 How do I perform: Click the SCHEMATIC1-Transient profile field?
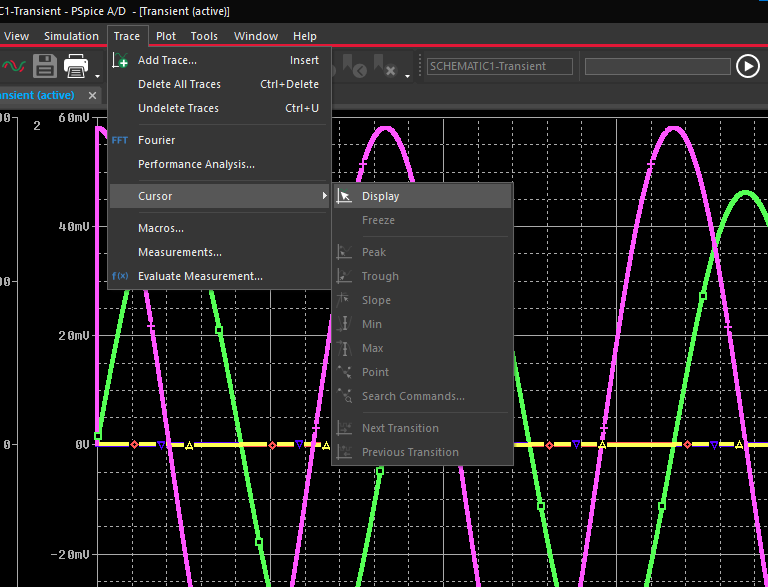pos(500,66)
